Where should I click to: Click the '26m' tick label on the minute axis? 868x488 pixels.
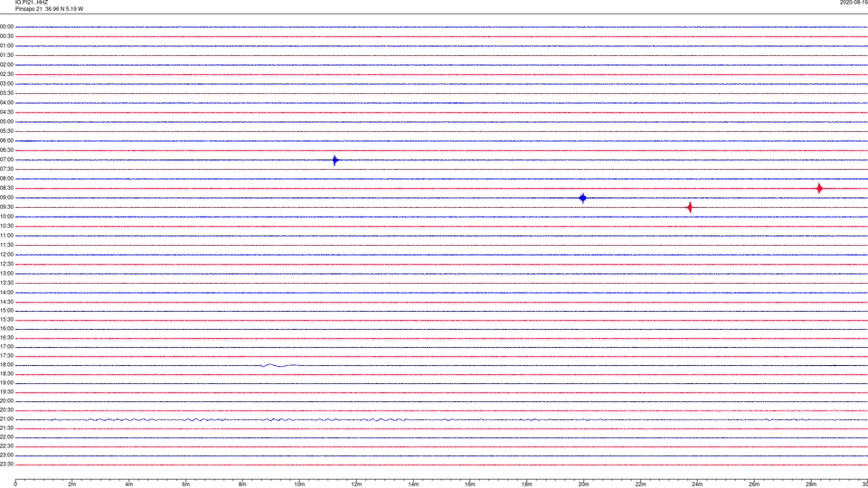point(754,484)
